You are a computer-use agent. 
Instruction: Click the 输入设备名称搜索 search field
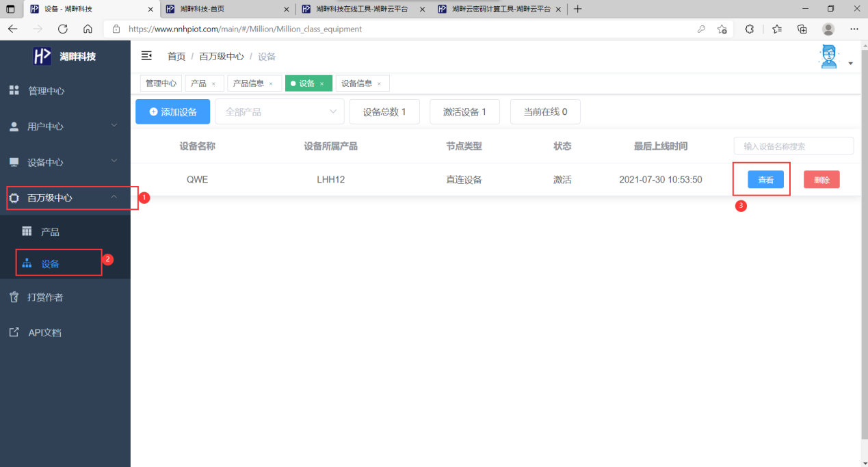(793, 146)
